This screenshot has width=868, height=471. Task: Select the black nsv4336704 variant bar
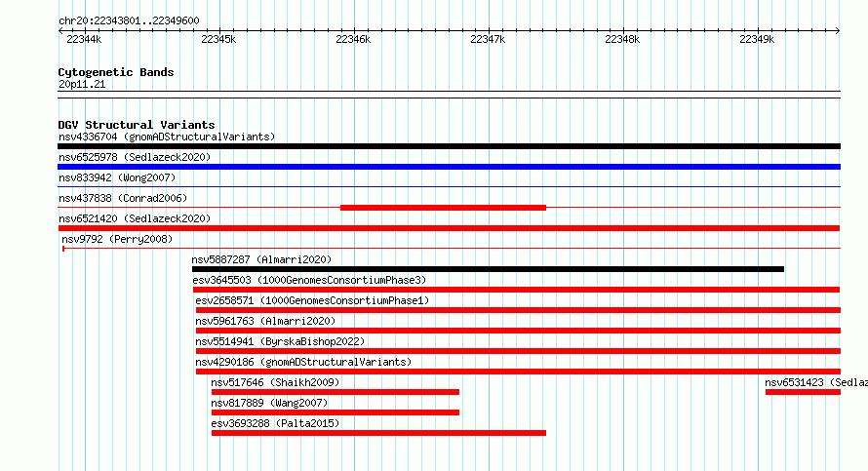click(449, 146)
